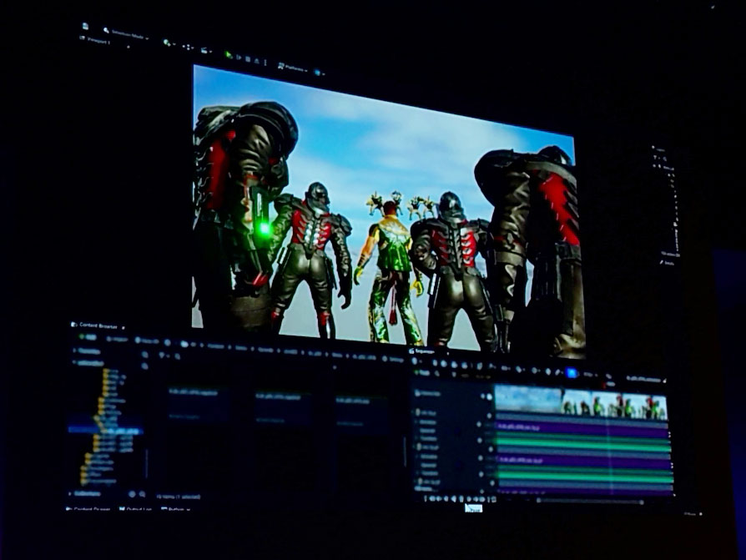
Task: Click the Sequencer playback controls at the bottom
Action: (455, 498)
